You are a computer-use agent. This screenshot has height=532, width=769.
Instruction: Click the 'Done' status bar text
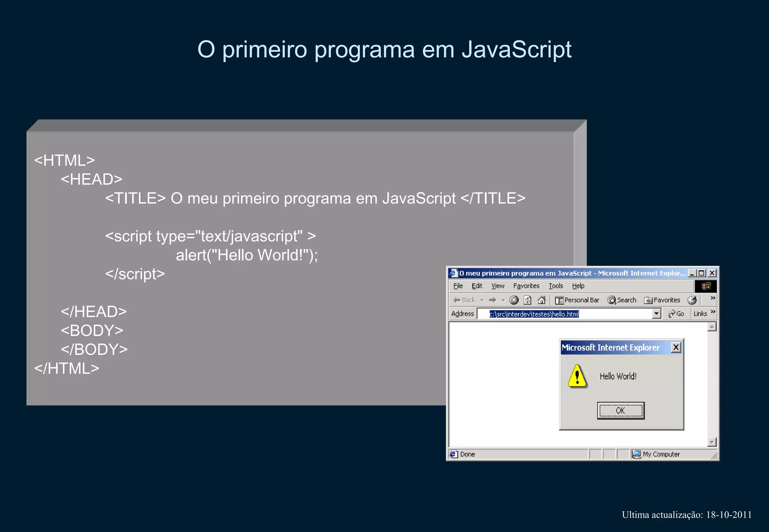tap(467, 454)
